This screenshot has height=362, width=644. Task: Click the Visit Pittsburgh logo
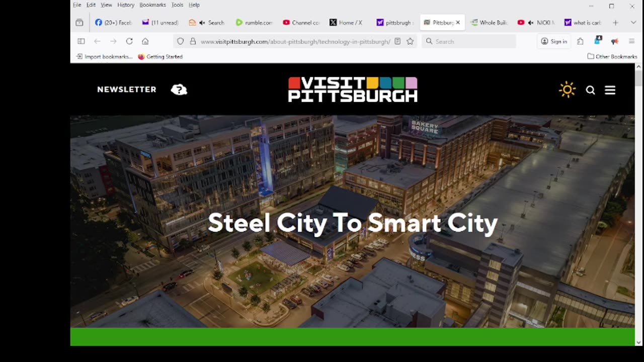[353, 89]
